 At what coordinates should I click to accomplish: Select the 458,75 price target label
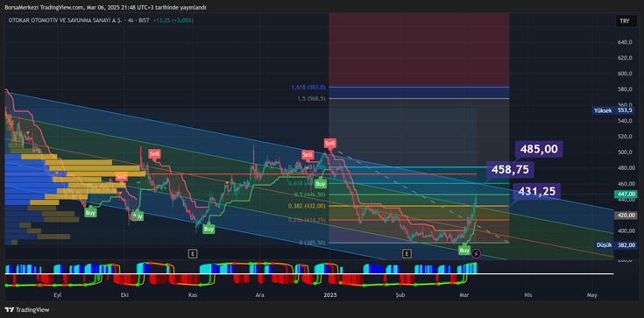(510, 169)
